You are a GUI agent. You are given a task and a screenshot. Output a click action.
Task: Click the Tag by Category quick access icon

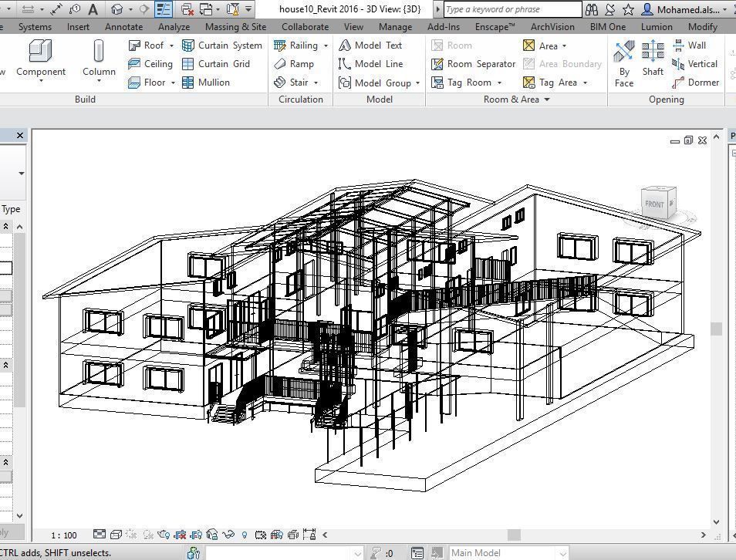[x=75, y=9]
